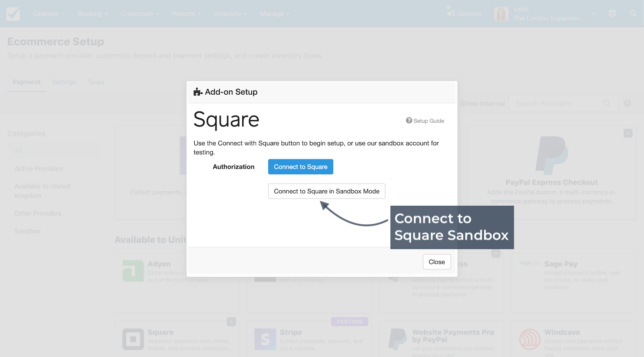This screenshot has height=357, width=644.
Task: Select Active Providers category
Action: click(38, 169)
